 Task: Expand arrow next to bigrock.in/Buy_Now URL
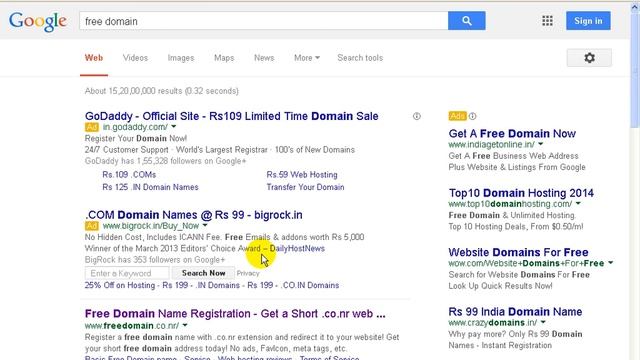(205, 226)
